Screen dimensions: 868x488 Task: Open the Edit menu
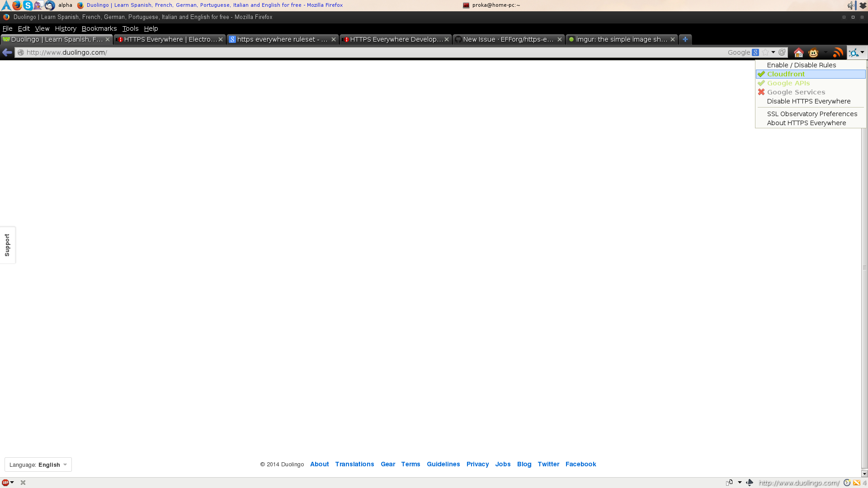coord(24,28)
